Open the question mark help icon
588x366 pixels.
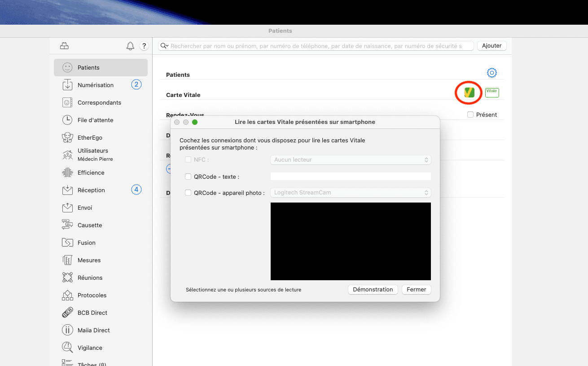(144, 46)
